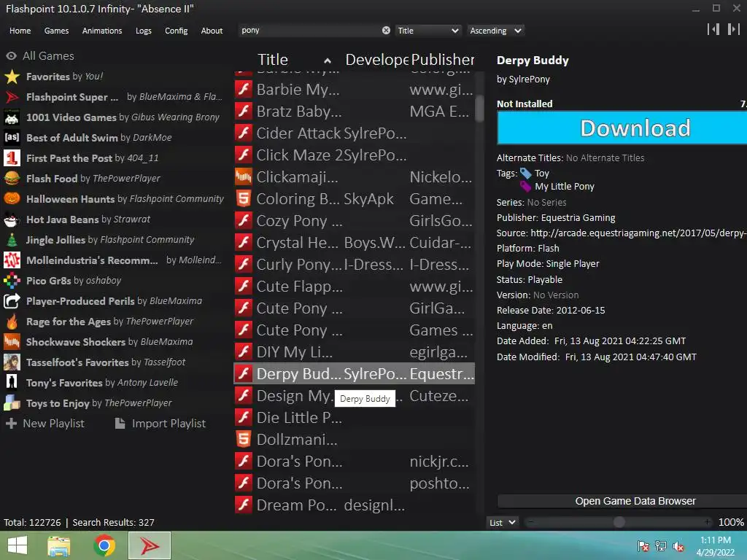This screenshot has width=747, height=560.
Task: Sort by the Publisher column header
Action: tap(443, 60)
